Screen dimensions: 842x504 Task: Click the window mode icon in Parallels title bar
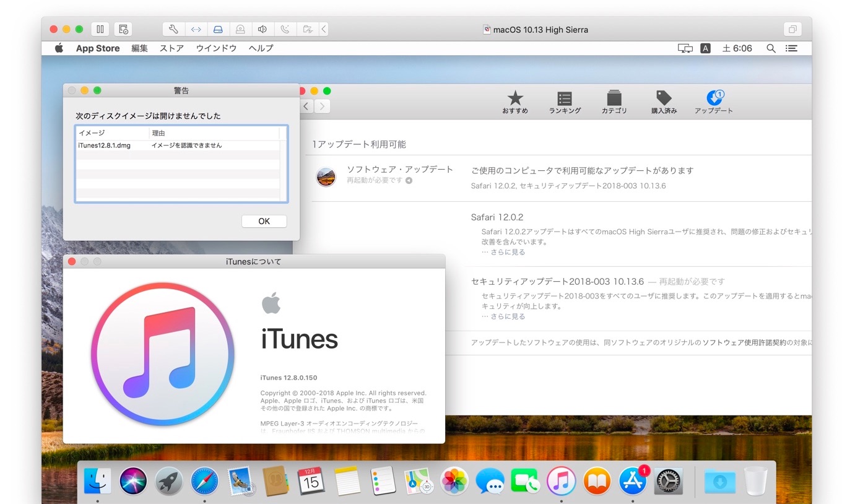click(x=792, y=29)
